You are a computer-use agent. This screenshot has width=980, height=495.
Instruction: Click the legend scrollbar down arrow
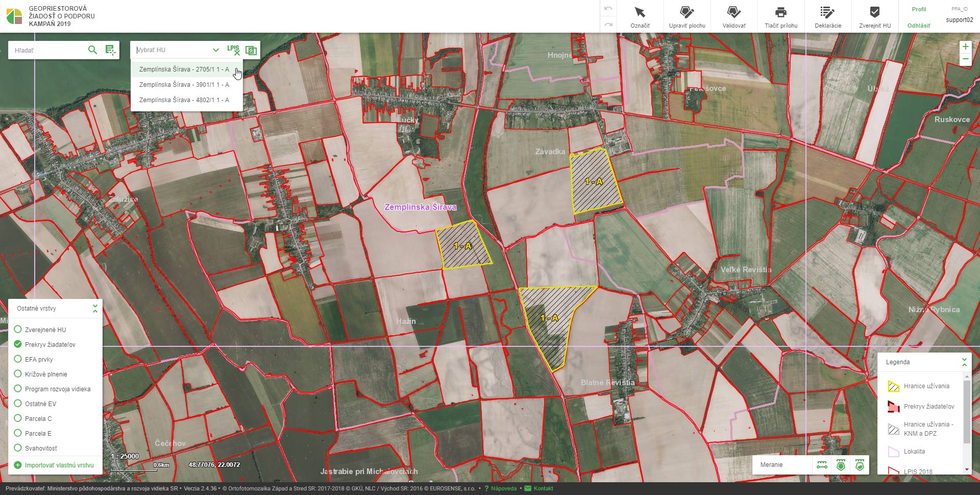point(967,470)
